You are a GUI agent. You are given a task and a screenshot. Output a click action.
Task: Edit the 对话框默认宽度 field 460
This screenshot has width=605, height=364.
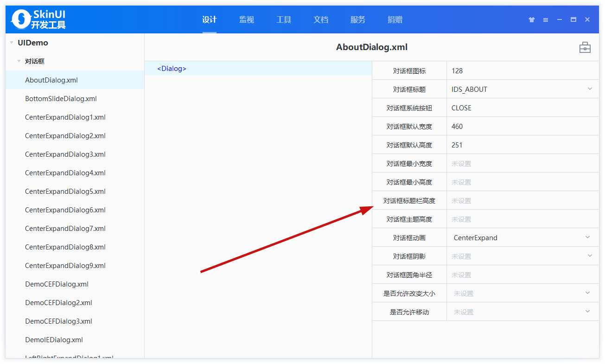point(523,126)
